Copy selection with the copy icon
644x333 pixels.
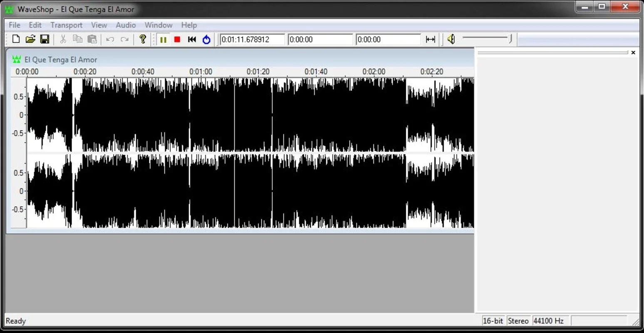coord(77,39)
